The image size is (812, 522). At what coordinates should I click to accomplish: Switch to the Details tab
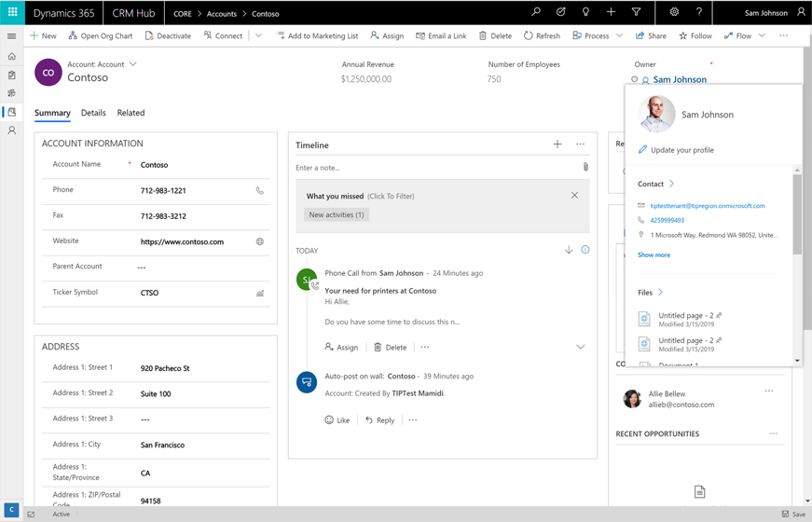[93, 113]
